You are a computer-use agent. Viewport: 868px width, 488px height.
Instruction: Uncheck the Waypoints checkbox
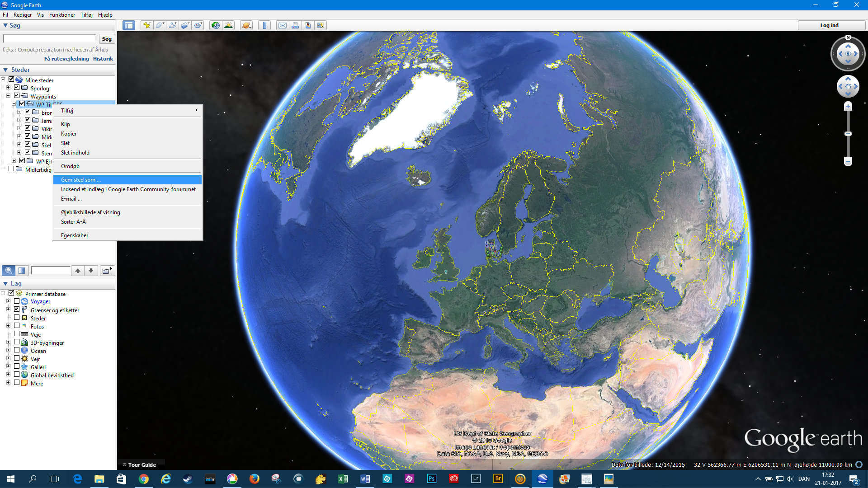17,96
